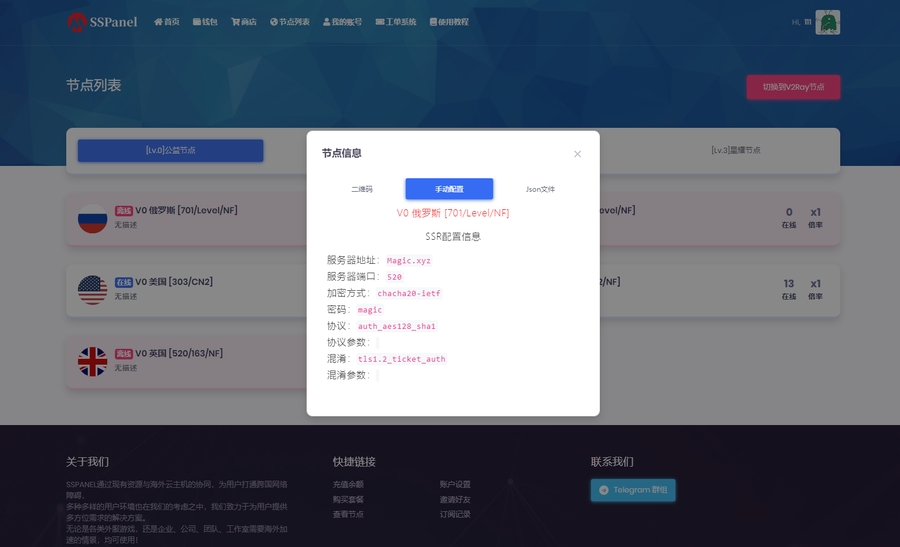Go to 商店 shop page
Image resolution: width=900 pixels, height=547 pixels.
tap(244, 22)
